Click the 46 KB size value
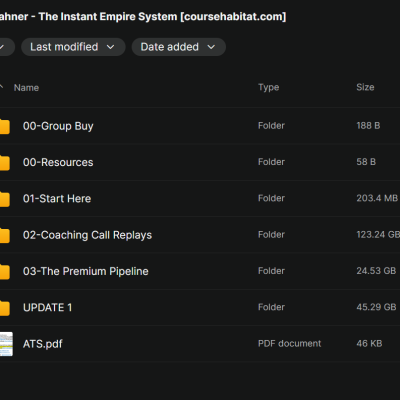The image size is (400, 400). tap(369, 344)
